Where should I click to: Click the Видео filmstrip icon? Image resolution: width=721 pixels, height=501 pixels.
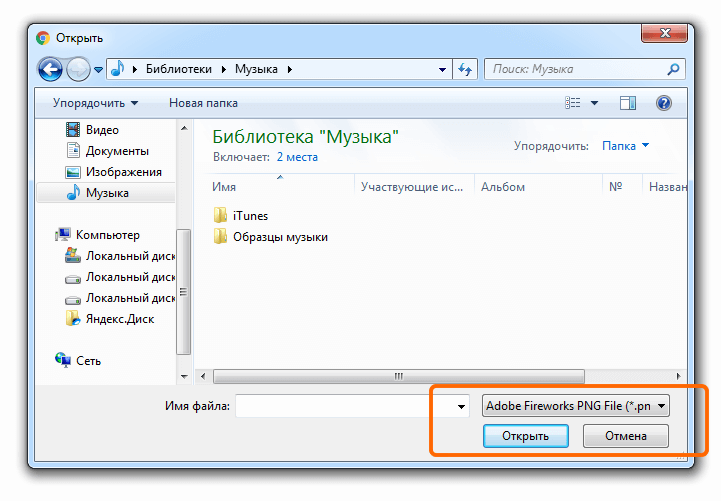click(73, 130)
